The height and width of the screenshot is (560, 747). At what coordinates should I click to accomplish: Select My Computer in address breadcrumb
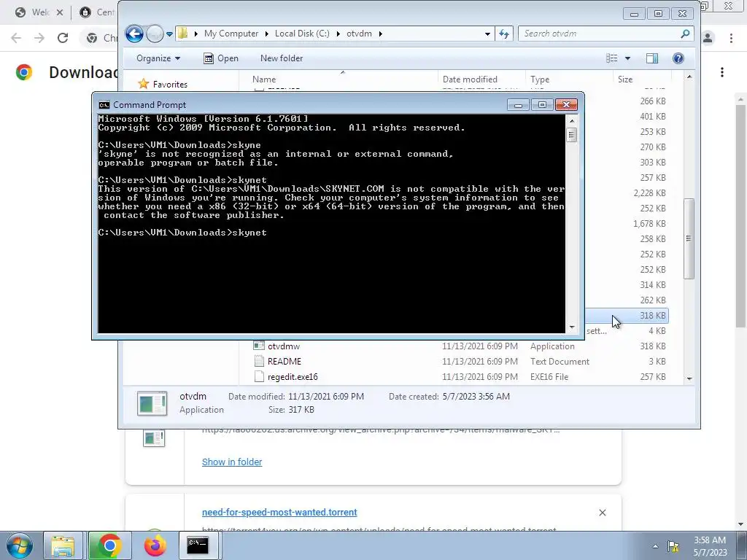231,34
